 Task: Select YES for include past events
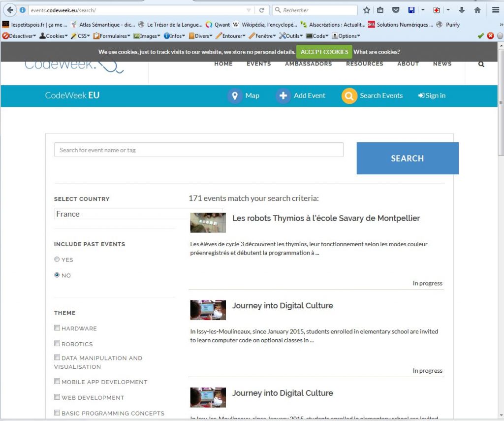57,259
